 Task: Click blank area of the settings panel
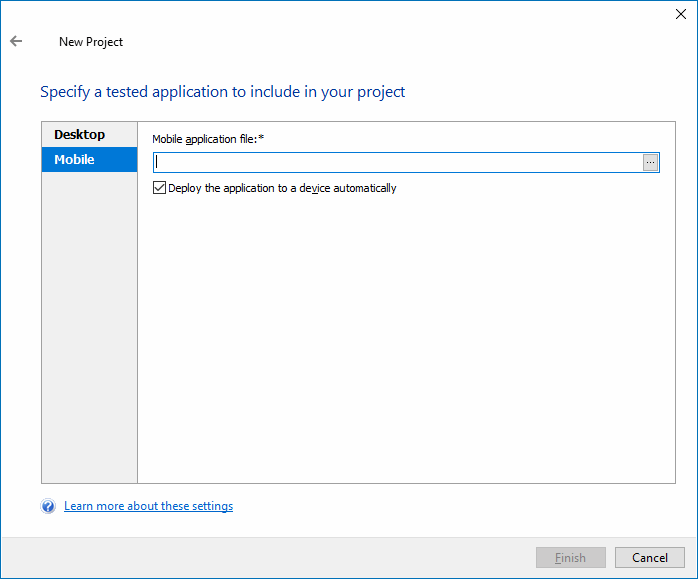point(406,338)
